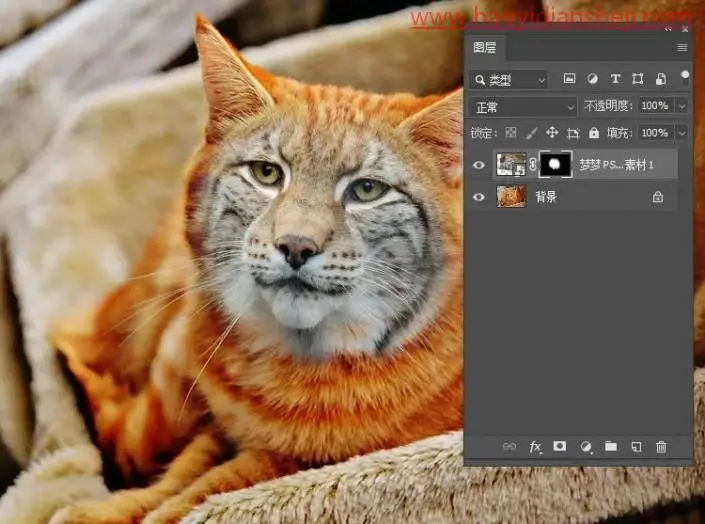
Task: Hide the 梦梦PS...素材1 layer
Action: 479,165
